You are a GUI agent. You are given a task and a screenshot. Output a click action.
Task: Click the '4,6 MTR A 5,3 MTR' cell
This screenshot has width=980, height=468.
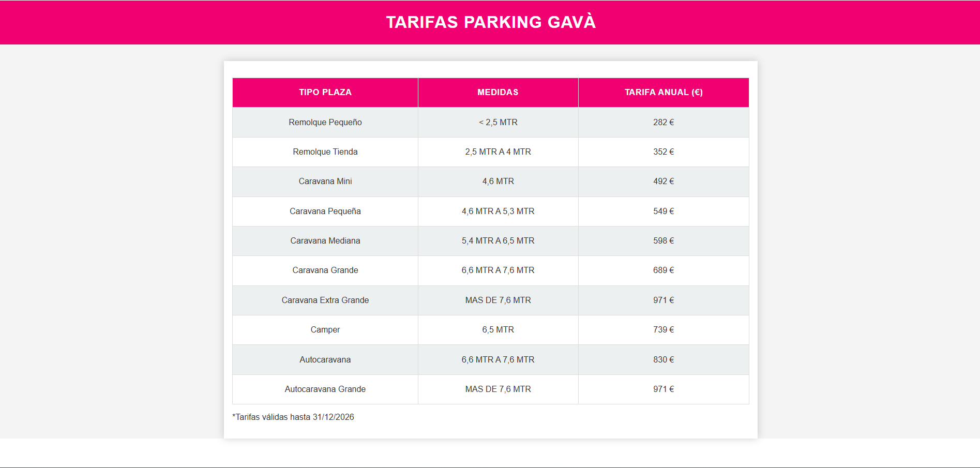click(498, 212)
